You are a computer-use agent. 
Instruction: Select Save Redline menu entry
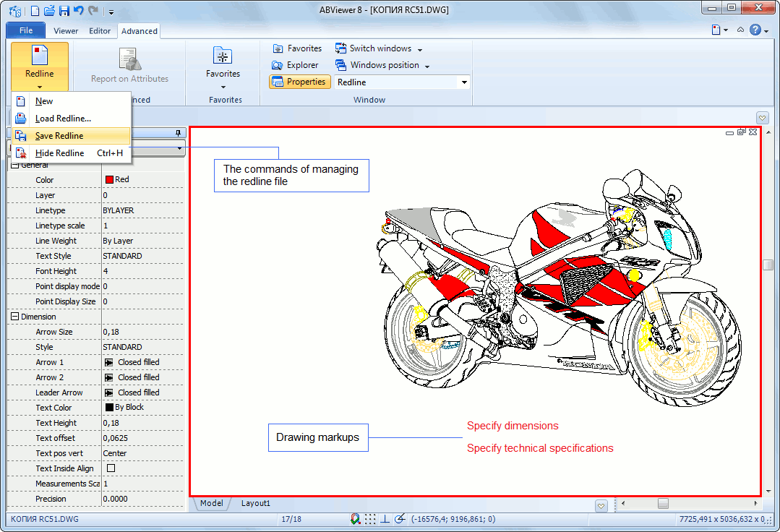[71, 136]
